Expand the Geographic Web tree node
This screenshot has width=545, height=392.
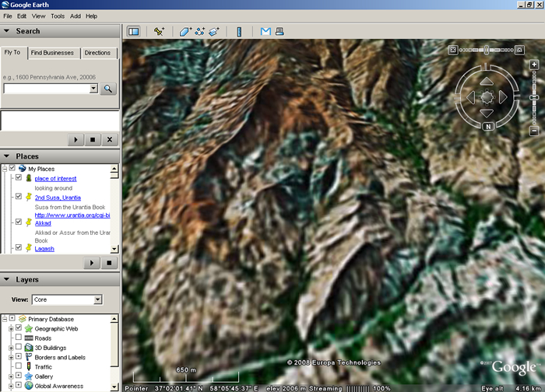coord(11,328)
